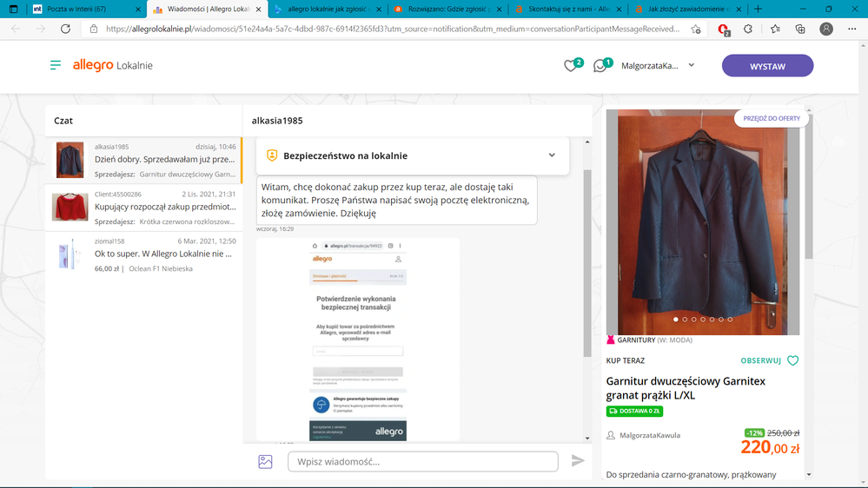Open the browser extensions puzzle icon
This screenshot has width=868, height=488.
(748, 29)
